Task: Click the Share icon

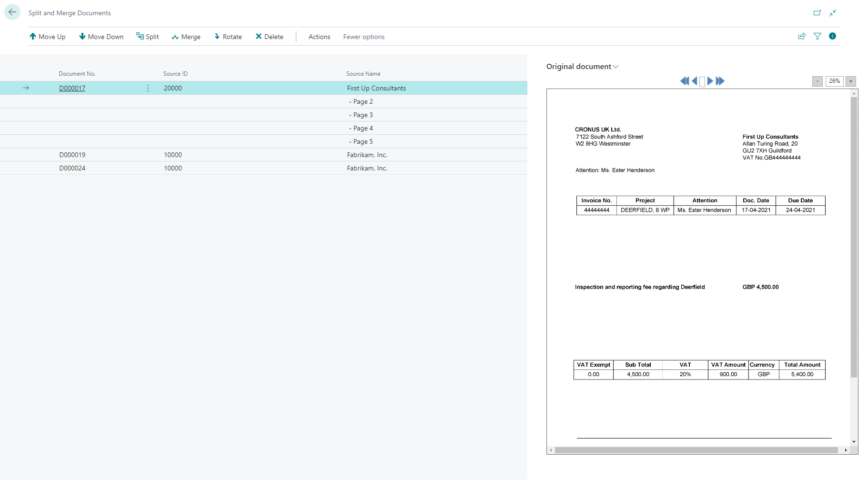Action: click(x=802, y=36)
